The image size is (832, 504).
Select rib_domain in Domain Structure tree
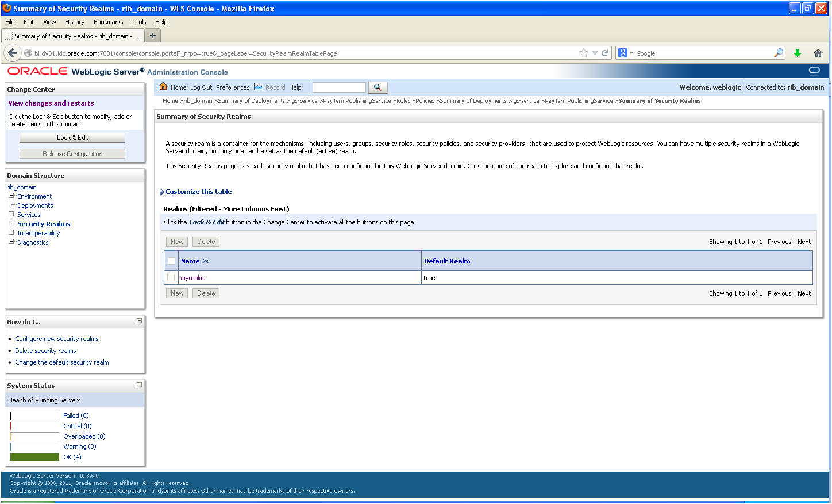[21, 187]
